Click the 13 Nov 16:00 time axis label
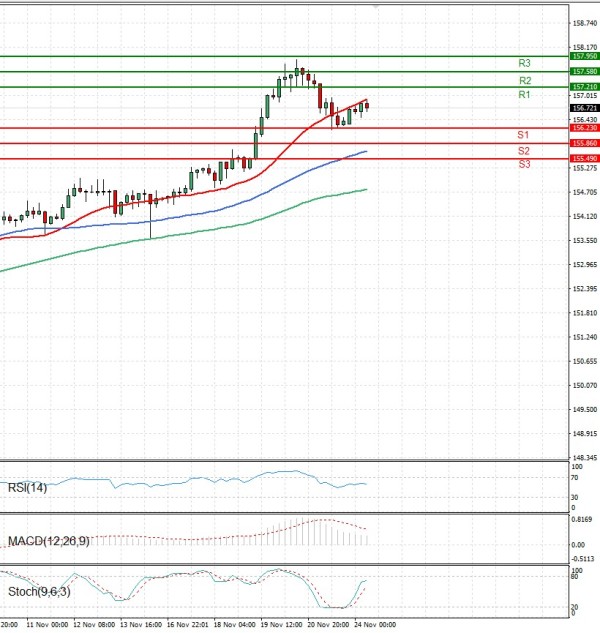Screen dimensions: 600x633 click(140, 624)
